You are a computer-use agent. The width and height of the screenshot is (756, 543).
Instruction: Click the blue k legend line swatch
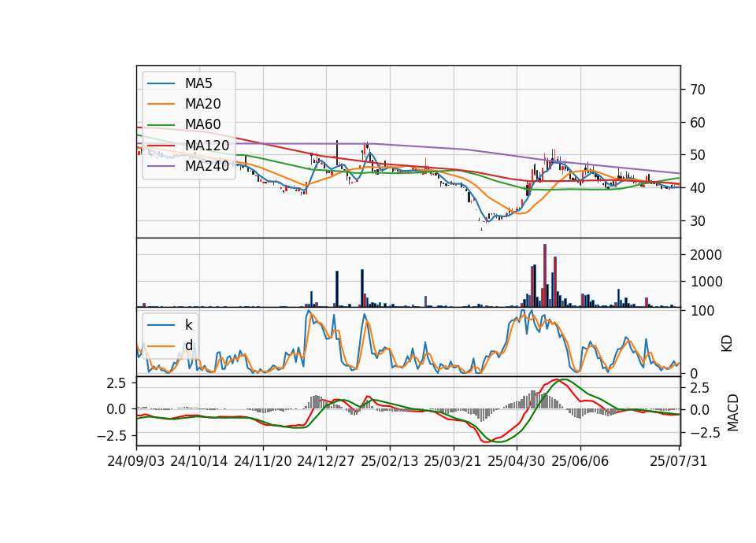coord(161,325)
